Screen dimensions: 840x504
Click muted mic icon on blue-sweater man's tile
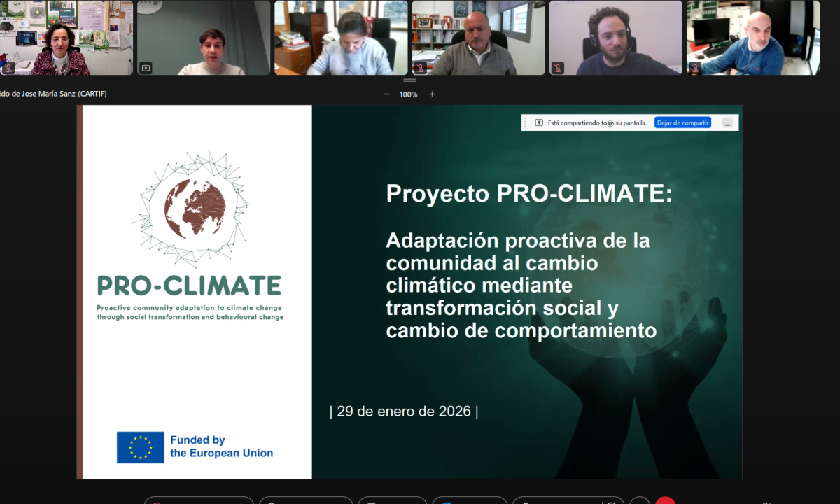(695, 68)
